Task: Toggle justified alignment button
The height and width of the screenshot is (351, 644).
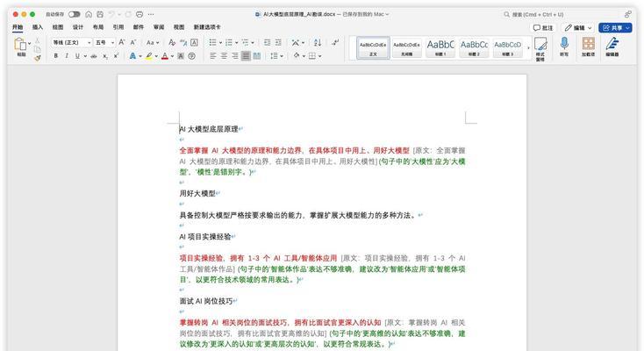Action: (246, 56)
